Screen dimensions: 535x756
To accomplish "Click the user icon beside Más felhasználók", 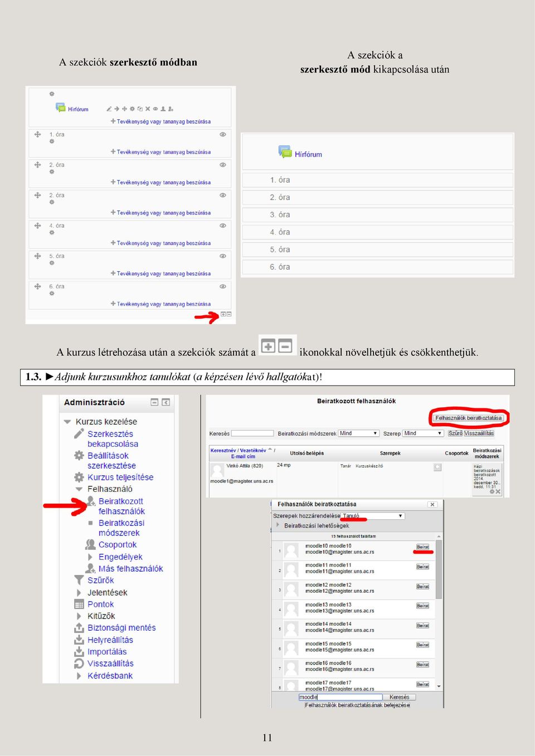I will pyautogui.click(x=90, y=568).
